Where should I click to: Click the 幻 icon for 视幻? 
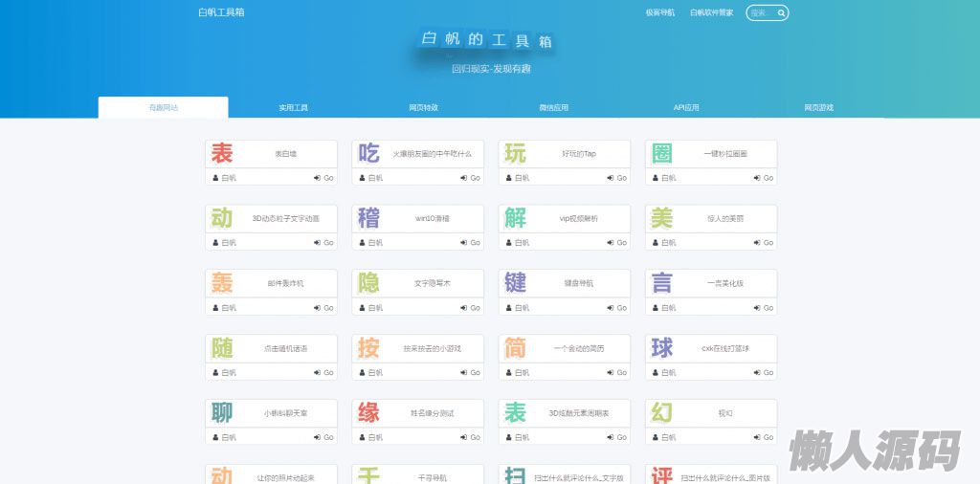[x=661, y=413]
